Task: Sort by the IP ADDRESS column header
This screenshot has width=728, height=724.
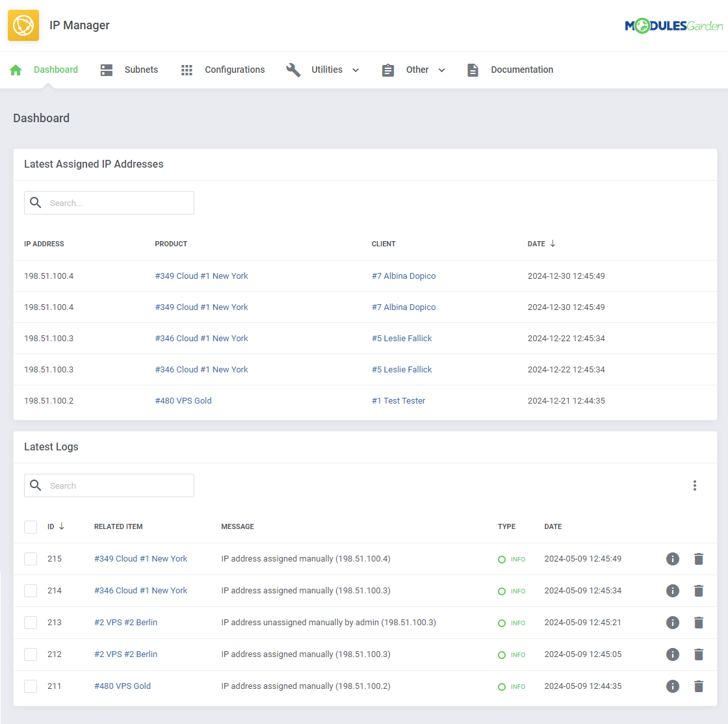Action: click(44, 244)
